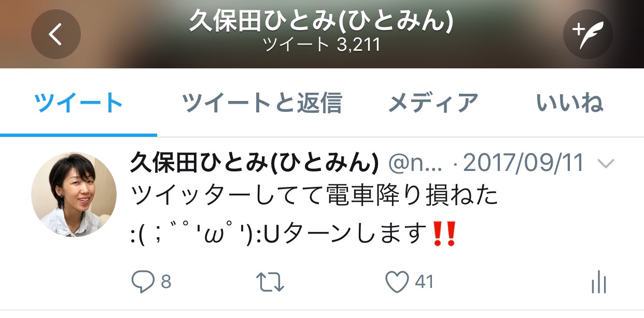Switch to the ツイートと返信 tab
Viewport: 644px width, 318px height.
[262, 104]
